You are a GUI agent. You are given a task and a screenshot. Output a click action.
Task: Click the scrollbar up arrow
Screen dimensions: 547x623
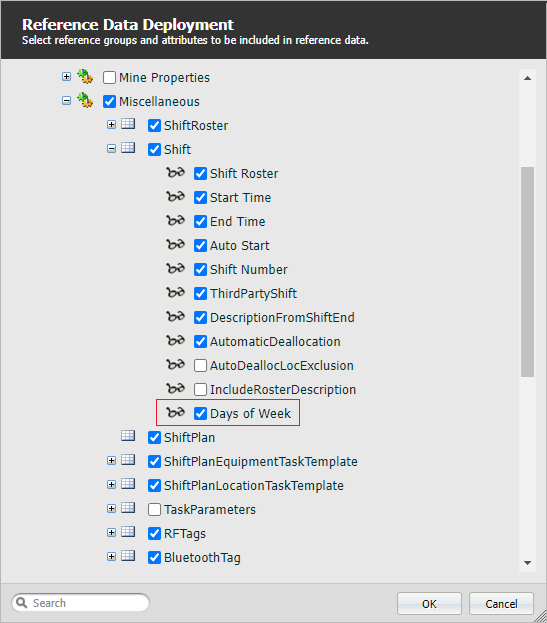point(527,78)
